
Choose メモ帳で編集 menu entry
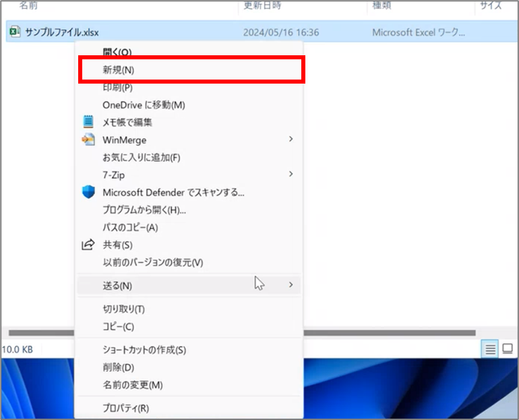tap(189, 123)
